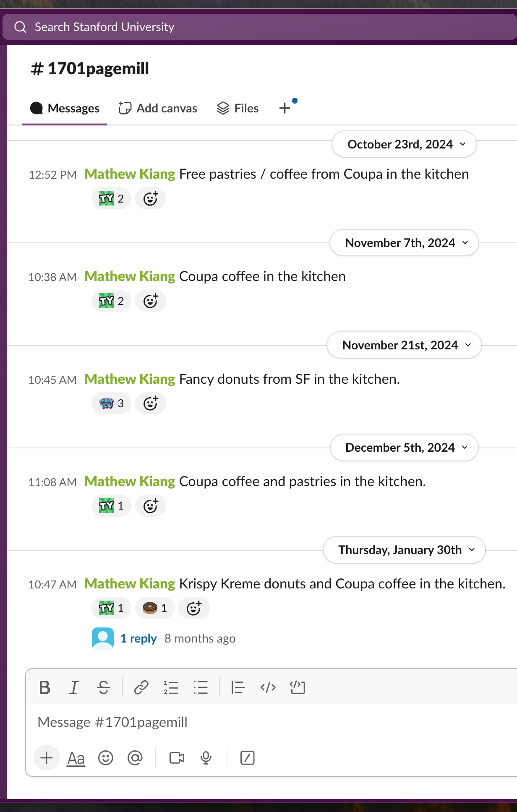517x812 pixels.
Task: Insert a code block
Action: click(298, 688)
